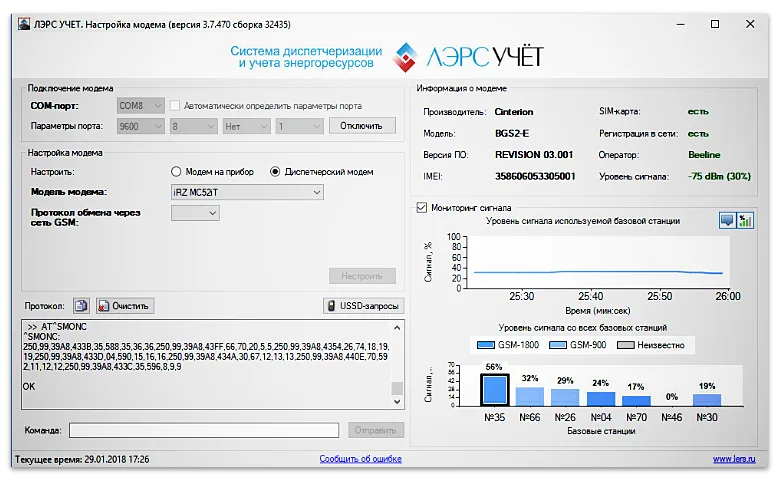
Task: Select base station bar №66
Action: pyautogui.click(x=530, y=396)
